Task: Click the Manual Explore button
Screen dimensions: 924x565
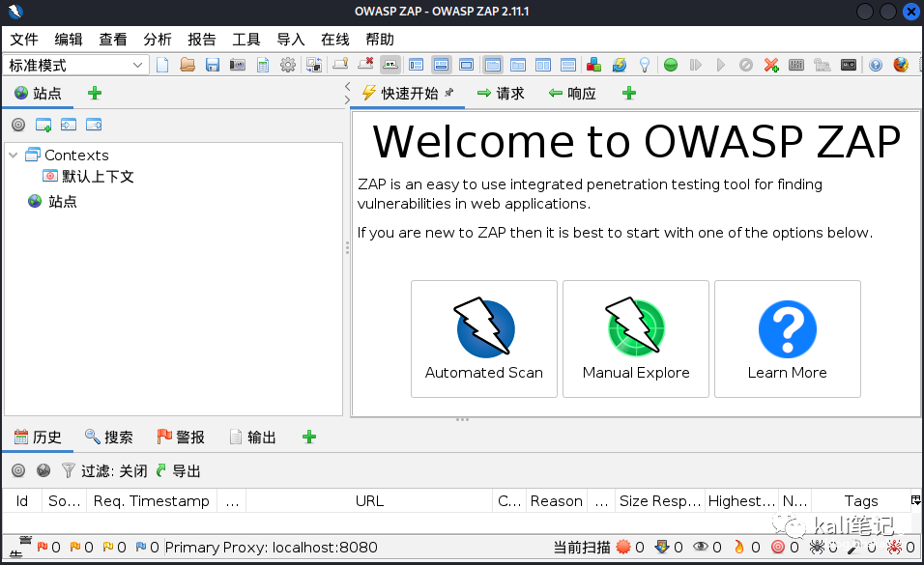Action: [x=636, y=339]
